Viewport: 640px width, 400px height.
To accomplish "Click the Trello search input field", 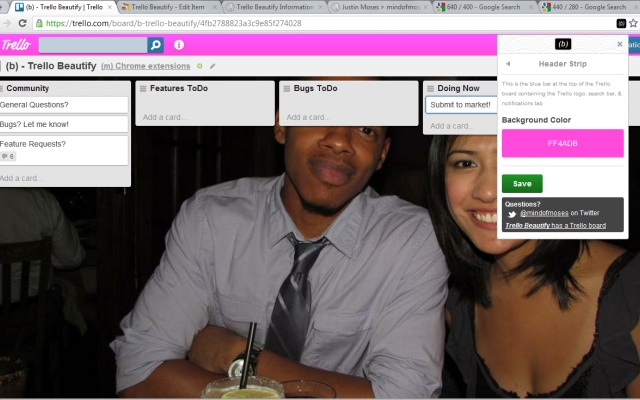I will (x=93, y=45).
